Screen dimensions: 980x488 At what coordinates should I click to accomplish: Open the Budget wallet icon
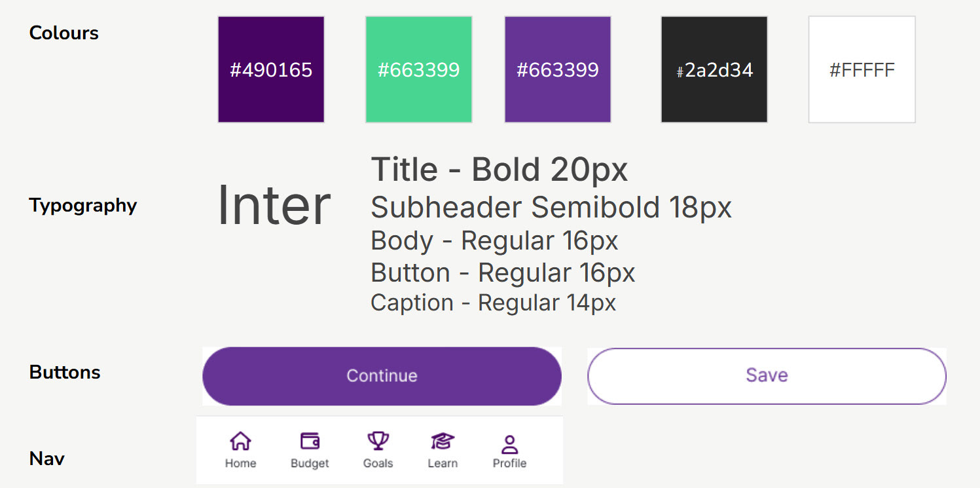click(x=310, y=441)
